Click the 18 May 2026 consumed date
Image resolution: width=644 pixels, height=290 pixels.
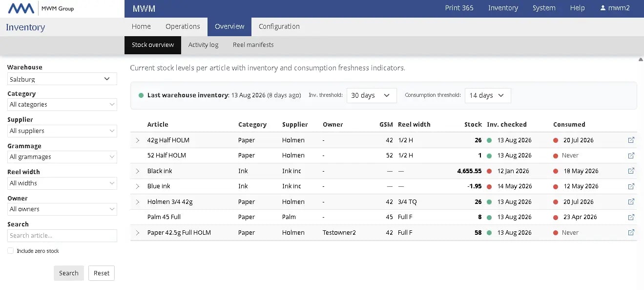pos(581,171)
